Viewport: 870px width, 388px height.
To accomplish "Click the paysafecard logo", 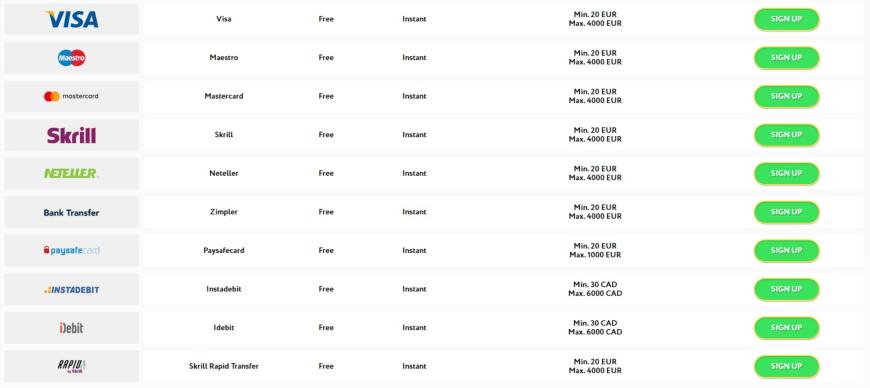I will [x=72, y=251].
